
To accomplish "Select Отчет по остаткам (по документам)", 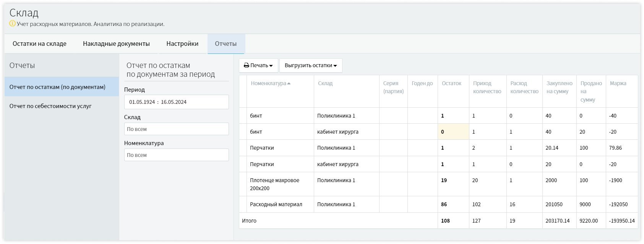I will coord(57,87).
